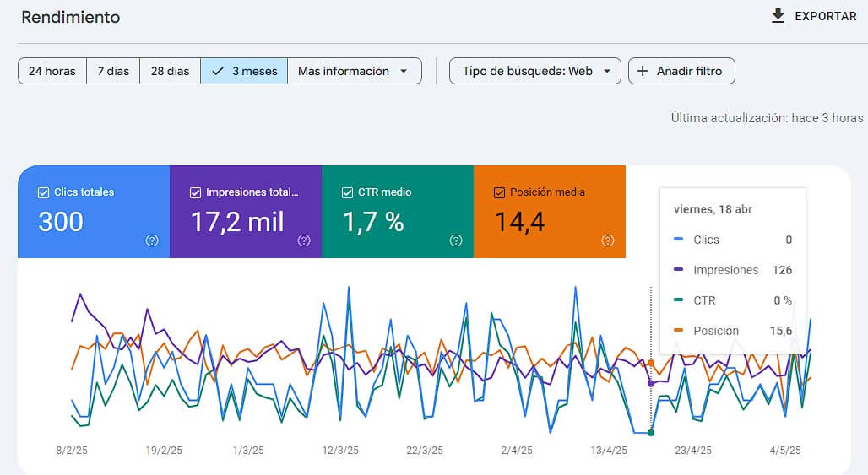The height and width of the screenshot is (475, 868).
Task: Click the plus icon in Añadir filtro
Action: coord(643,72)
